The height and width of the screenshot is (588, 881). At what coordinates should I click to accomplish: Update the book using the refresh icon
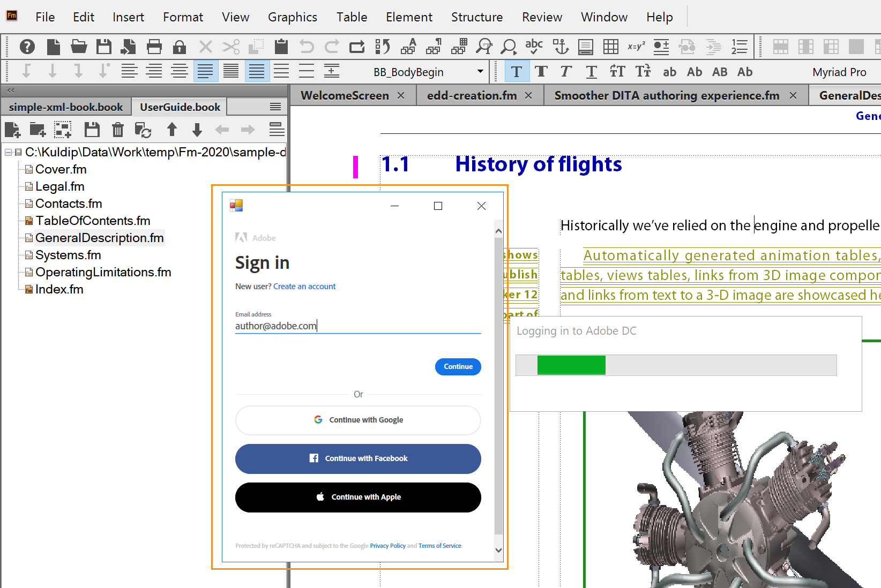coord(143,130)
